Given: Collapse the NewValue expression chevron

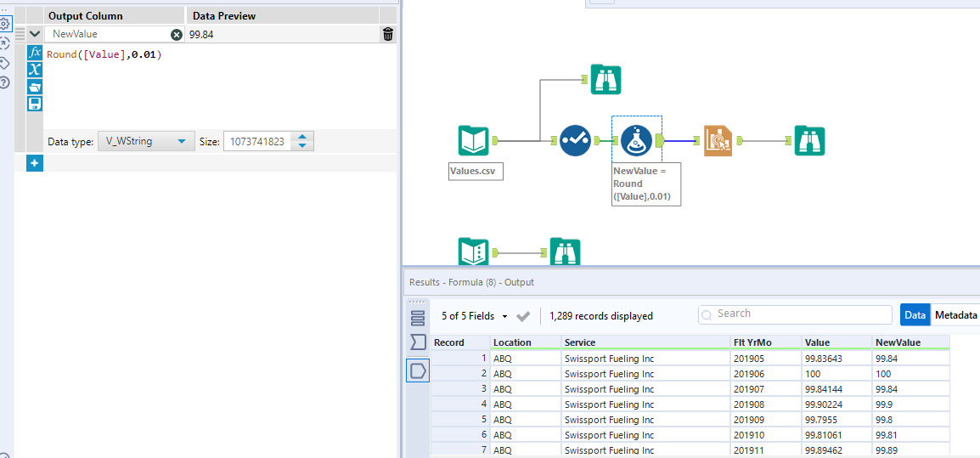Looking at the screenshot, I should pyautogui.click(x=35, y=34).
